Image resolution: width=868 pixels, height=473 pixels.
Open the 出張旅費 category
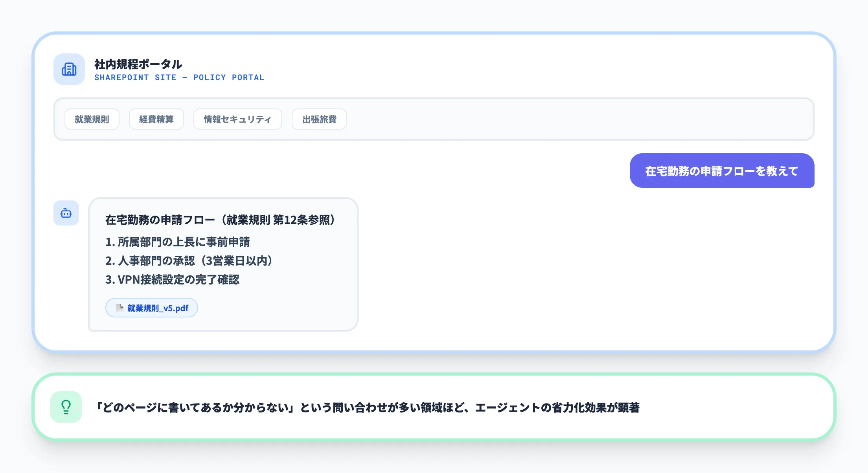pos(319,119)
